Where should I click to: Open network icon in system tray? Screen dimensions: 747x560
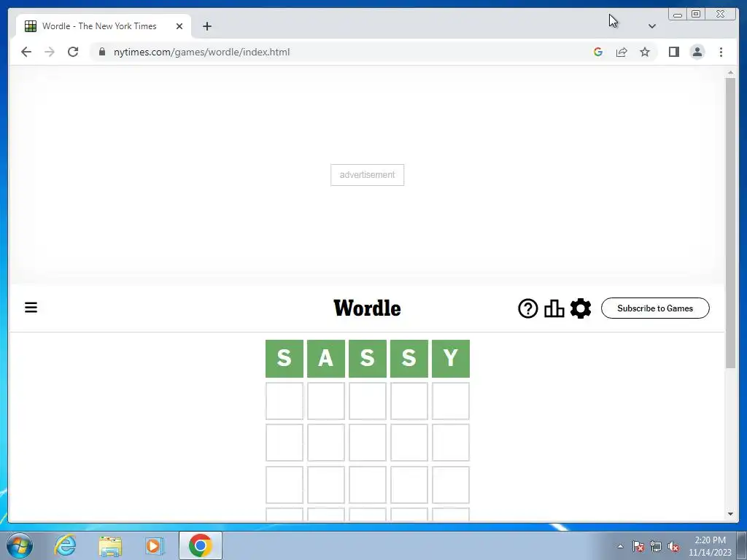(656, 546)
